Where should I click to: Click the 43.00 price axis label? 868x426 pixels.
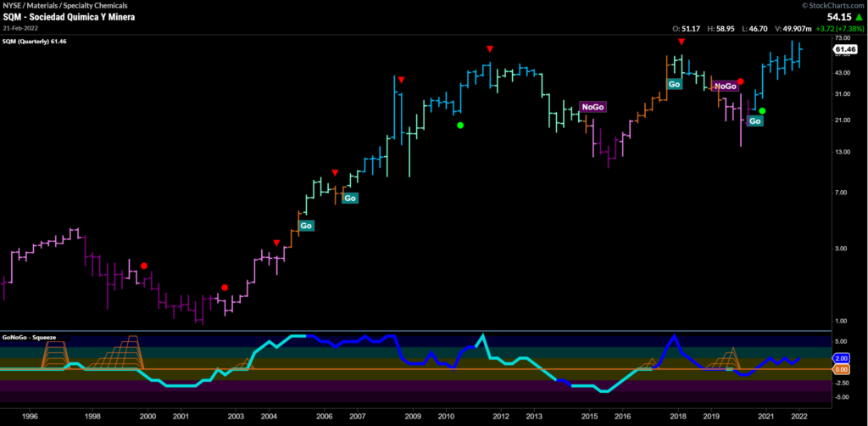842,73
